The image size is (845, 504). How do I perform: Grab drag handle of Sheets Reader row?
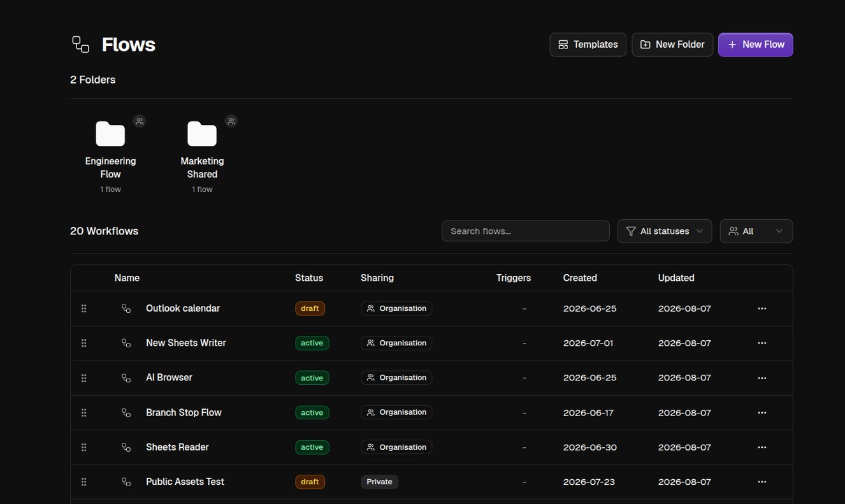[83, 447]
